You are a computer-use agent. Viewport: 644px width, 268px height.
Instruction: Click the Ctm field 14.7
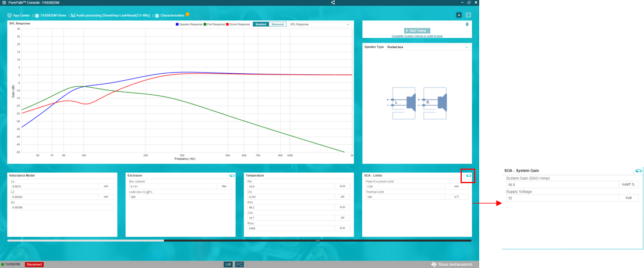pyautogui.click(x=291, y=217)
